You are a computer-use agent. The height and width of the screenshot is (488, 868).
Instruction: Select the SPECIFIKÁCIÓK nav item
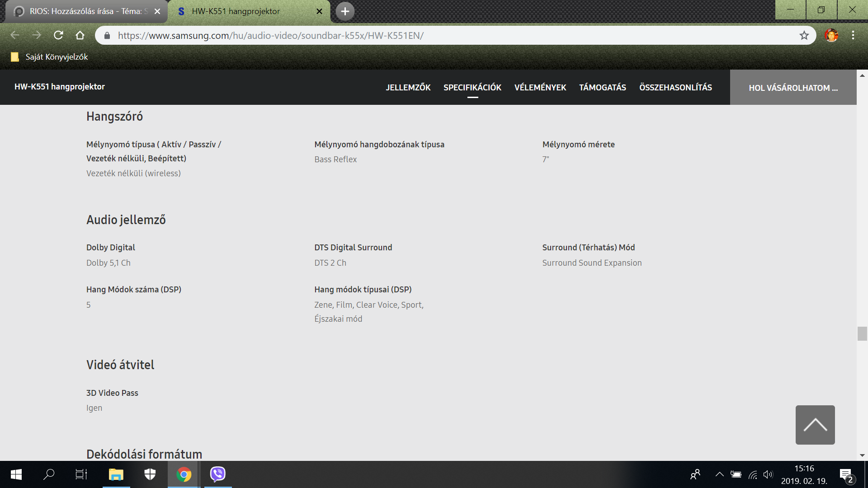click(x=472, y=87)
